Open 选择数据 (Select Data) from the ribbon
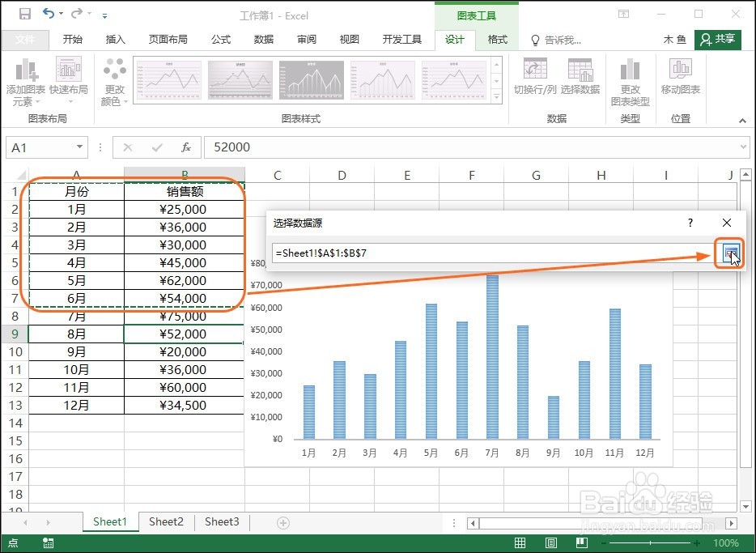The width and height of the screenshot is (756, 553). click(x=580, y=77)
